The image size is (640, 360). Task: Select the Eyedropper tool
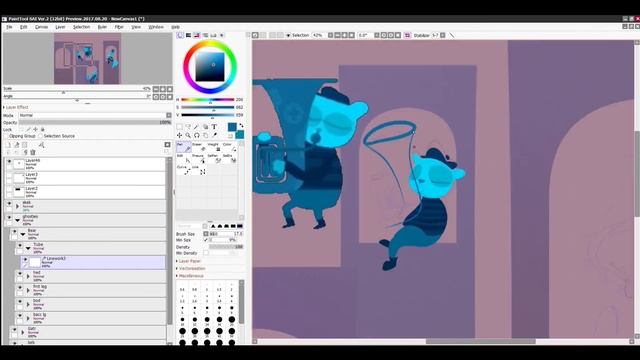[214, 135]
